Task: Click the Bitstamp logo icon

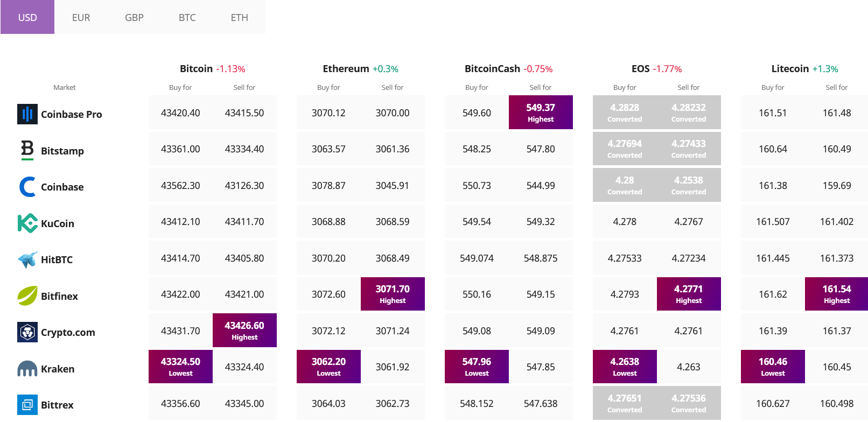Action: (x=27, y=150)
